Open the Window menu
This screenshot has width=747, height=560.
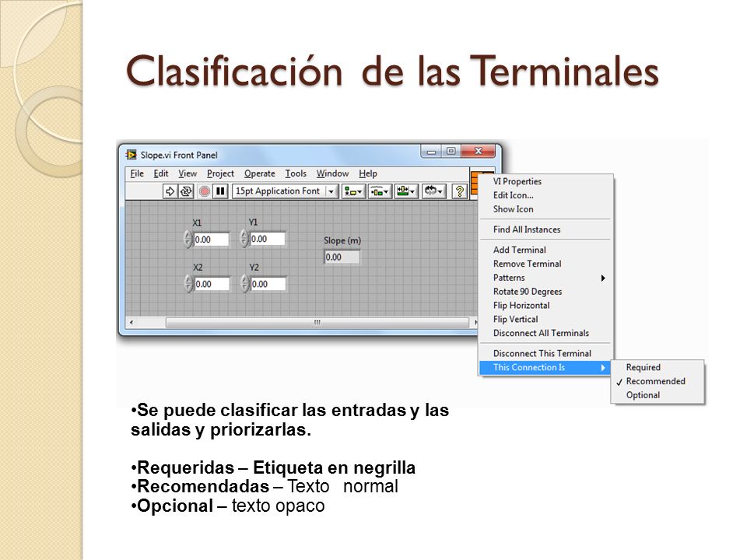click(332, 173)
